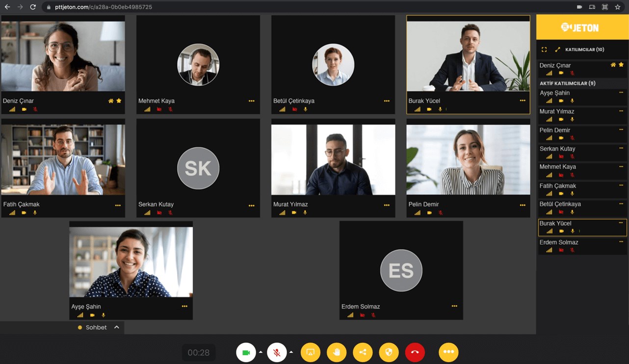Click the share screen presentation icon
This screenshot has width=629, height=364.
(311, 352)
